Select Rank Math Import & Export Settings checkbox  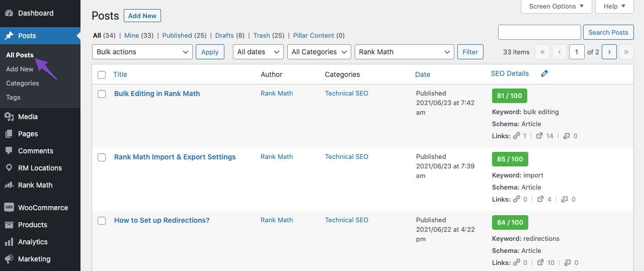(102, 157)
